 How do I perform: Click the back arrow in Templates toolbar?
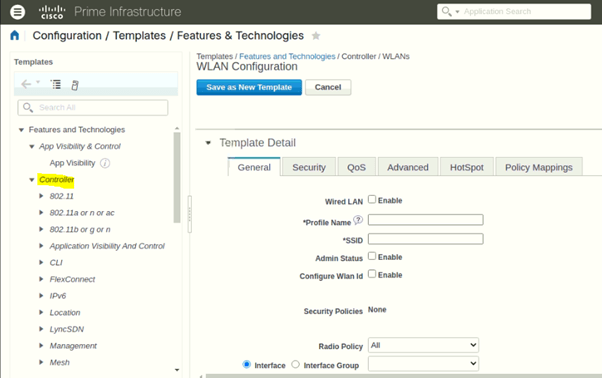26,84
